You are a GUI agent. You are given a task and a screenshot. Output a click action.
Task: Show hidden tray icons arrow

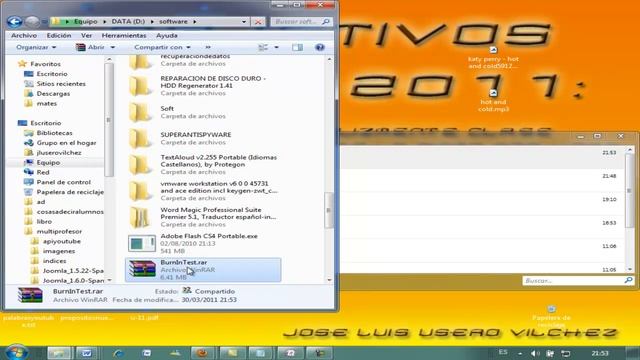pyautogui.click(x=520, y=353)
